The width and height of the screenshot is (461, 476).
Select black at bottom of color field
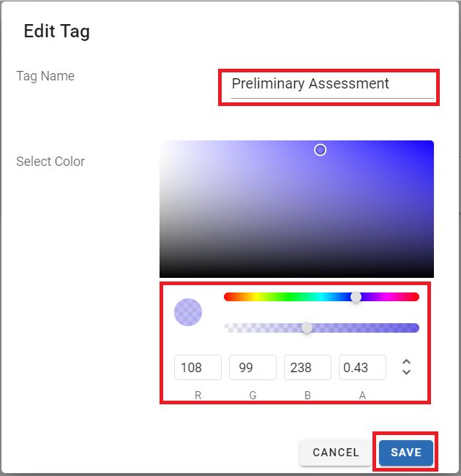(296, 275)
